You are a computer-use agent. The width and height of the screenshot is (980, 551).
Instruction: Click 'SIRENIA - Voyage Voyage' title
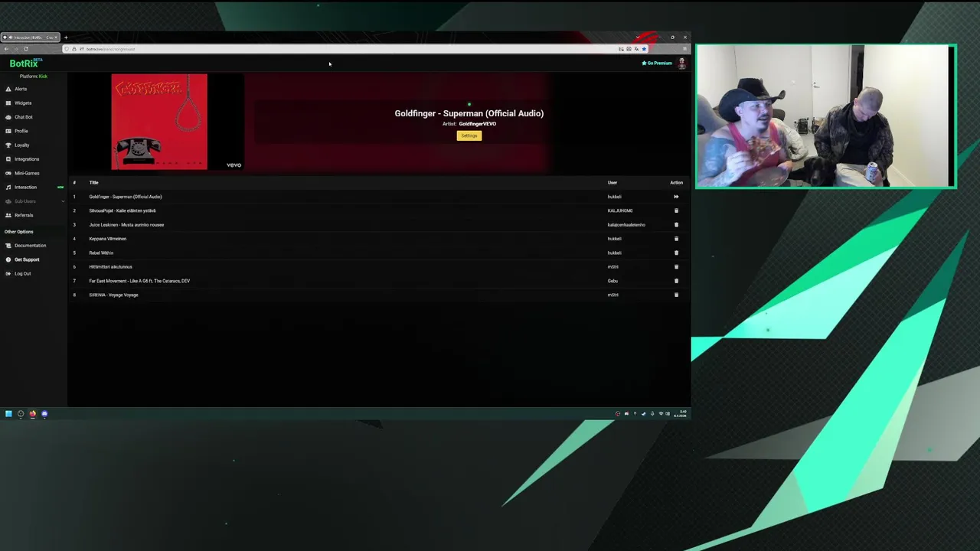click(113, 295)
